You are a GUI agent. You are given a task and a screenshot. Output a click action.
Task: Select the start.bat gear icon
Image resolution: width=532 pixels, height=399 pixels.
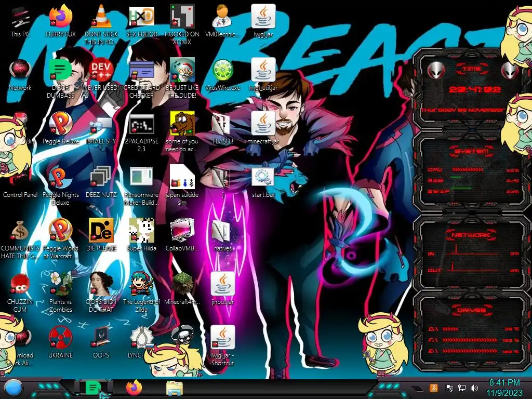[x=263, y=177]
